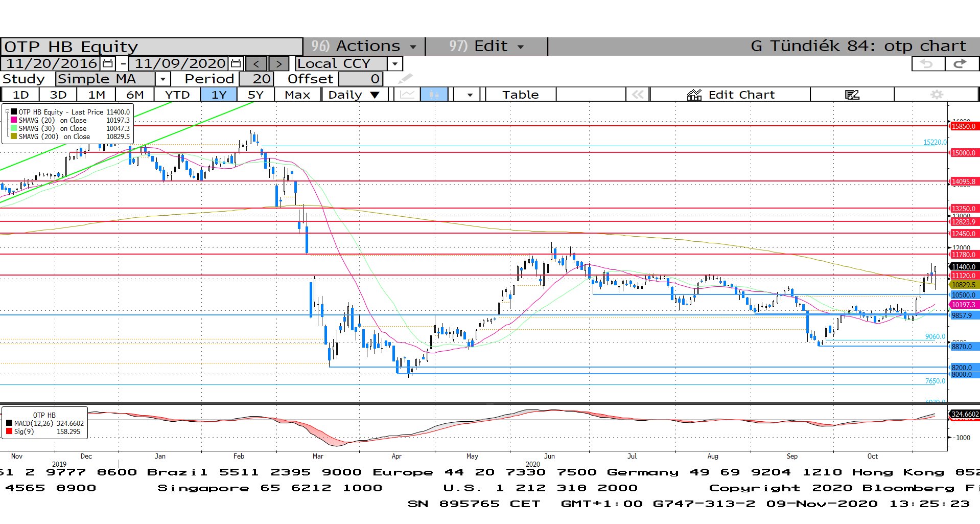The width and height of the screenshot is (980, 524).
Task: Open the 96) Actions menu
Action: pos(364,46)
